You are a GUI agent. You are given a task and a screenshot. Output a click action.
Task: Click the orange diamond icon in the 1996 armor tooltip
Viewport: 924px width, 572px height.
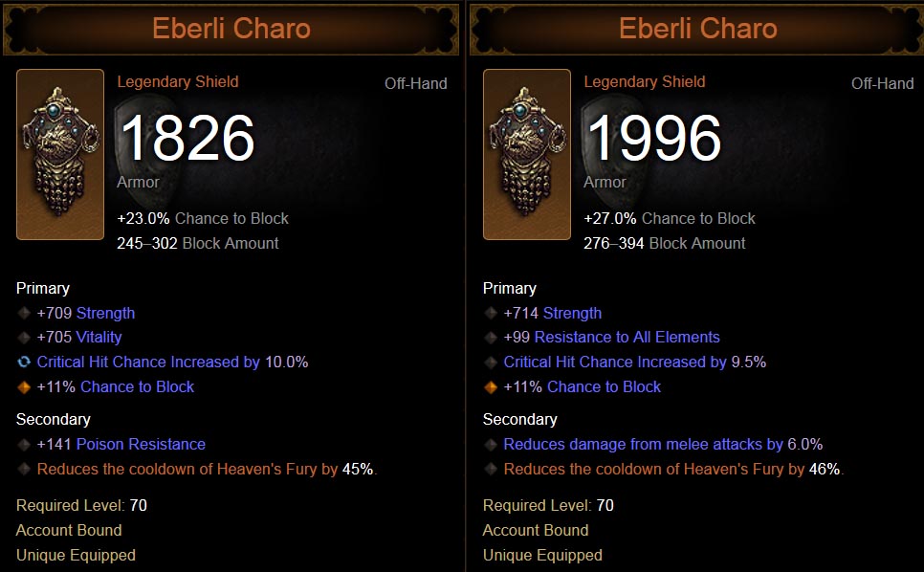491,387
